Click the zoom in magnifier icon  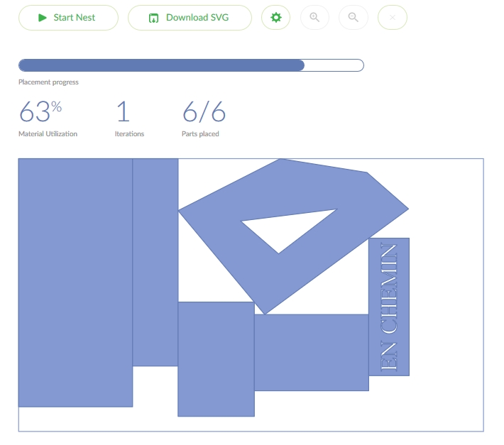[314, 18]
